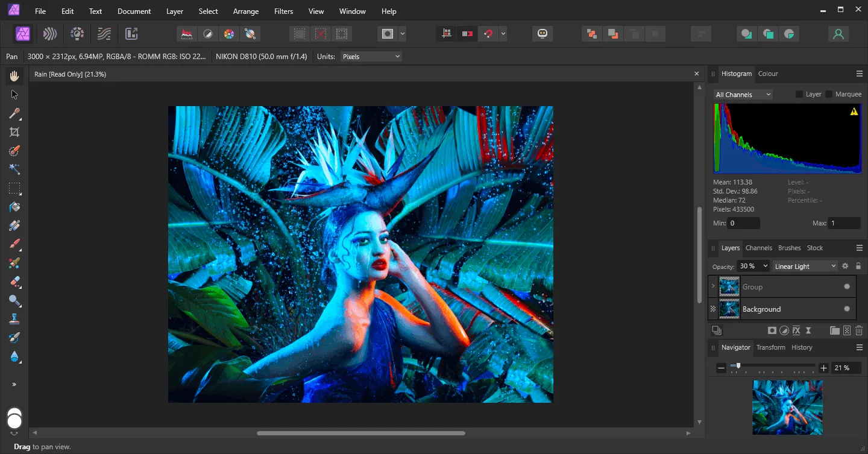The width and height of the screenshot is (868, 454).
Task: Click the navigator zoom in plus button
Action: coord(824,368)
